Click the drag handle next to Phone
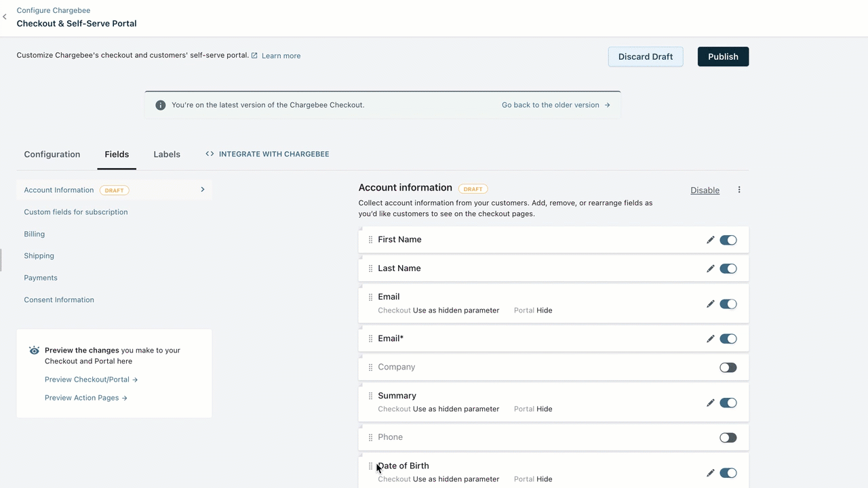The width and height of the screenshot is (868, 488). point(370,438)
